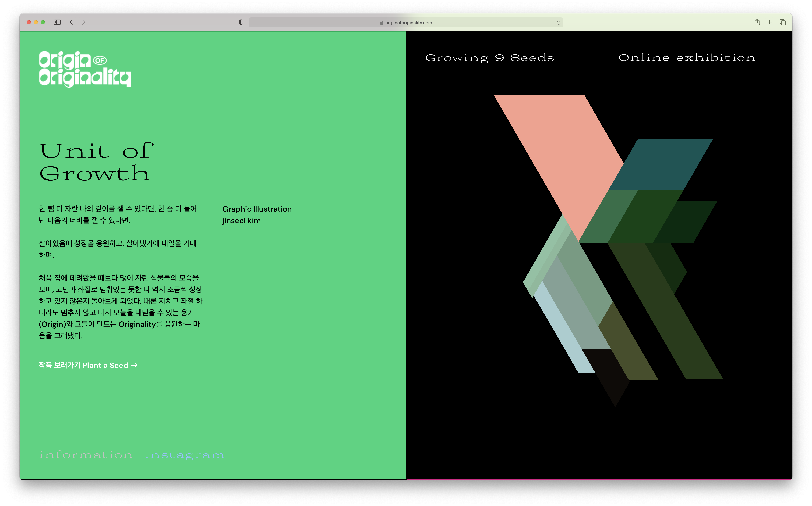812x506 pixels.
Task: Reload the page using refresh icon
Action: (x=558, y=23)
